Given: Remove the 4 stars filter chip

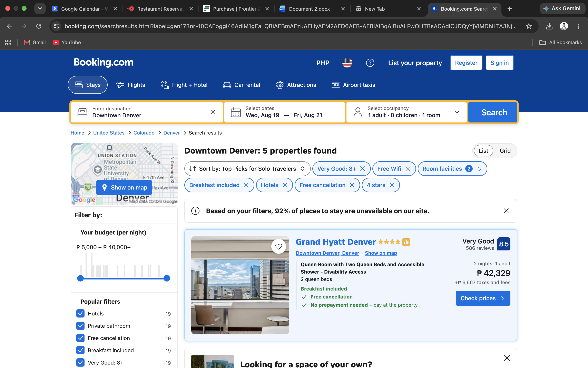Looking at the screenshot, I should [x=392, y=185].
